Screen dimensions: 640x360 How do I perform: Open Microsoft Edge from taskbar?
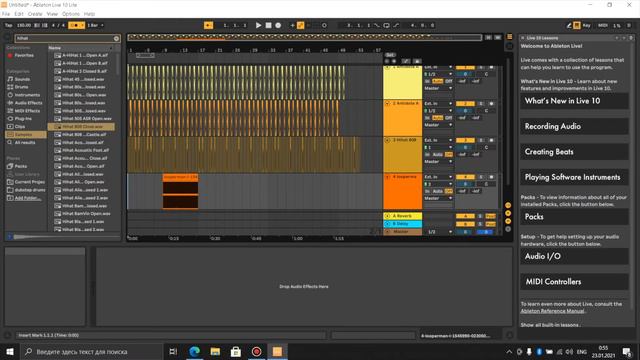195,351
